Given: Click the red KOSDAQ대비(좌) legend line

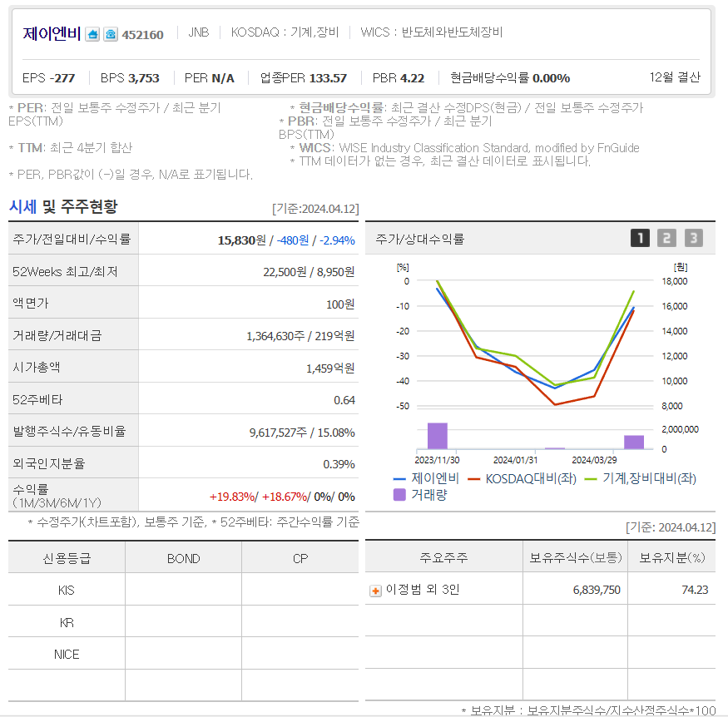Looking at the screenshot, I should [x=473, y=479].
